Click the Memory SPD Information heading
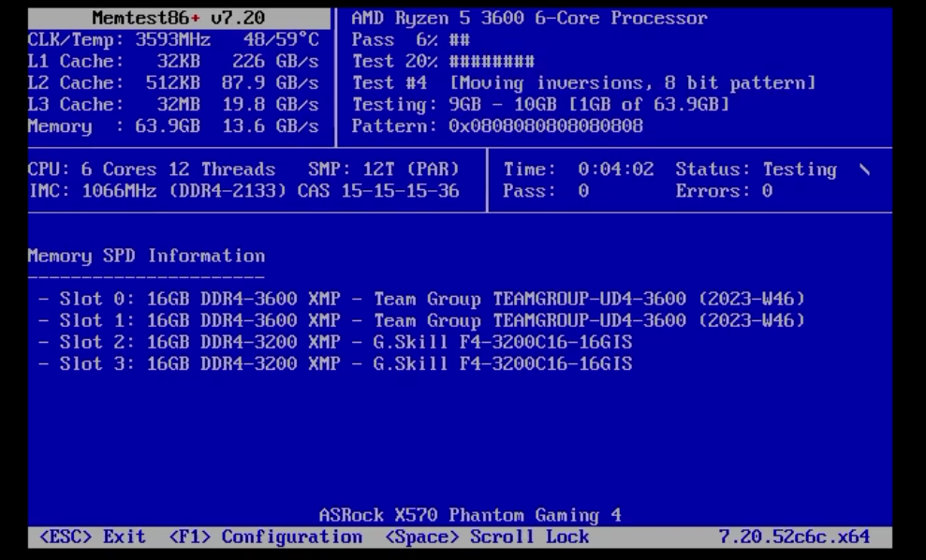This screenshot has width=926, height=560. [x=146, y=256]
